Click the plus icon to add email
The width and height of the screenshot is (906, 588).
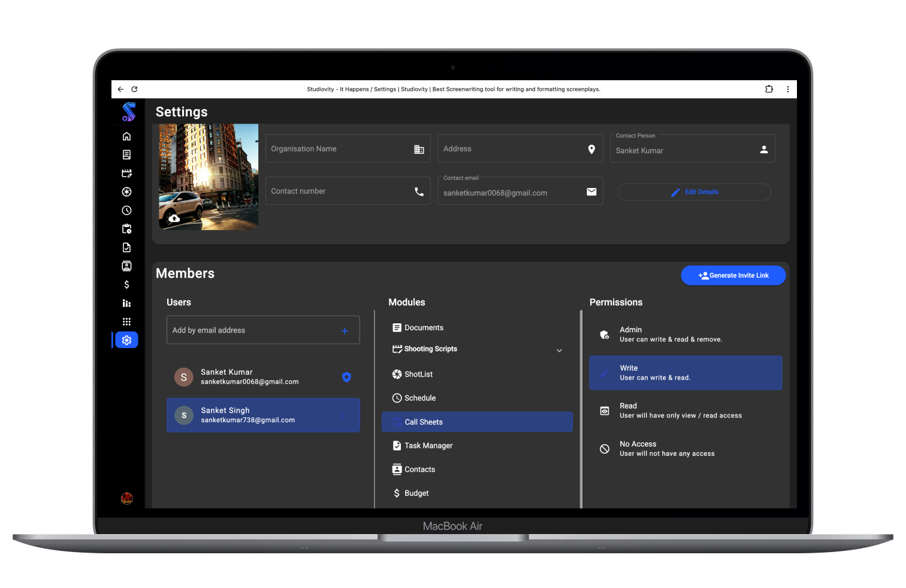click(345, 331)
